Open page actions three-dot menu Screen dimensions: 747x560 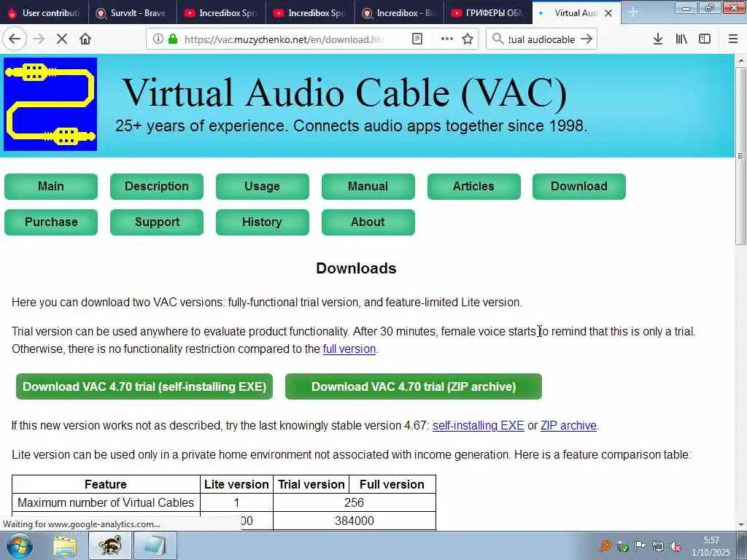[447, 39]
